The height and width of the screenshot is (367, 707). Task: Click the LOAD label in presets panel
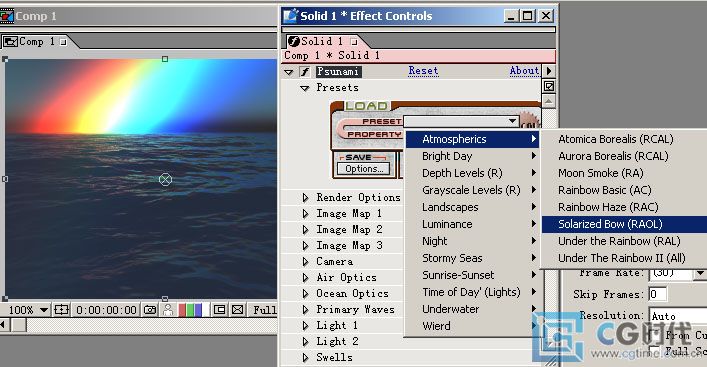(x=367, y=106)
